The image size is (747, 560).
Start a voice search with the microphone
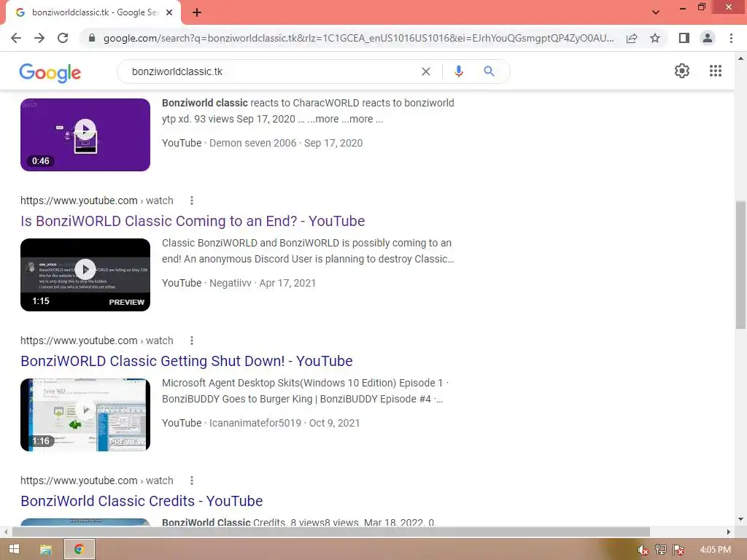tap(458, 71)
